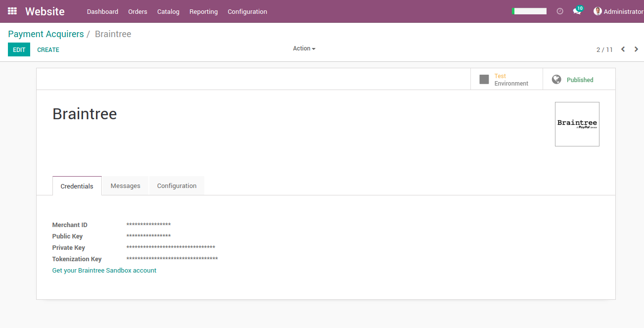This screenshot has height=328, width=644.
Task: Click the Website app title
Action: tap(45, 11)
